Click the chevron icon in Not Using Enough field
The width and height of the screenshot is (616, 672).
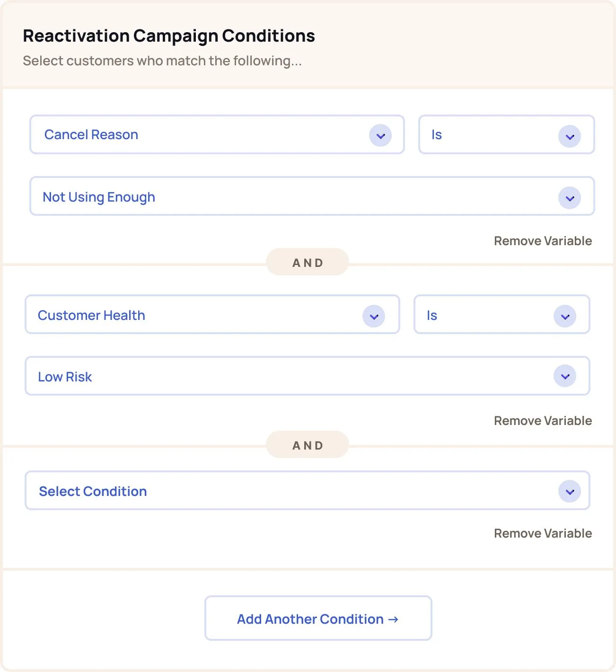coord(570,198)
